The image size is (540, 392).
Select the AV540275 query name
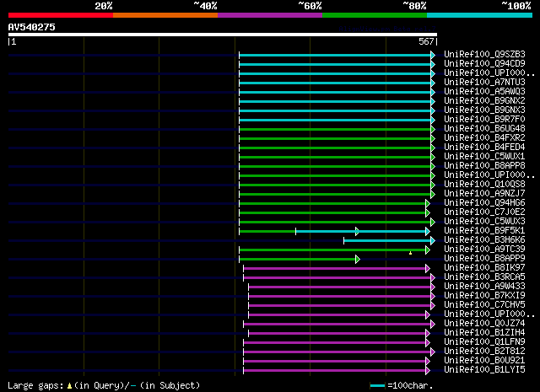coord(32,27)
